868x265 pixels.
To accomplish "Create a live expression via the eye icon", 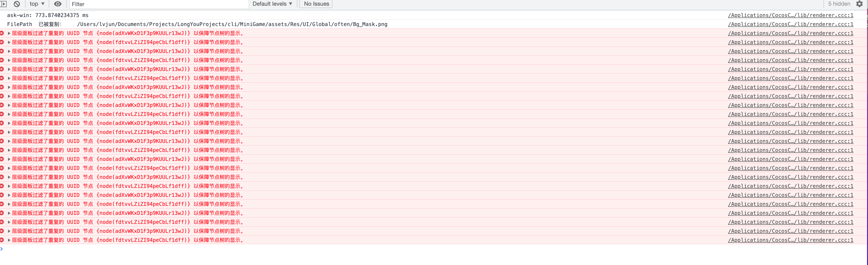I will (x=58, y=4).
